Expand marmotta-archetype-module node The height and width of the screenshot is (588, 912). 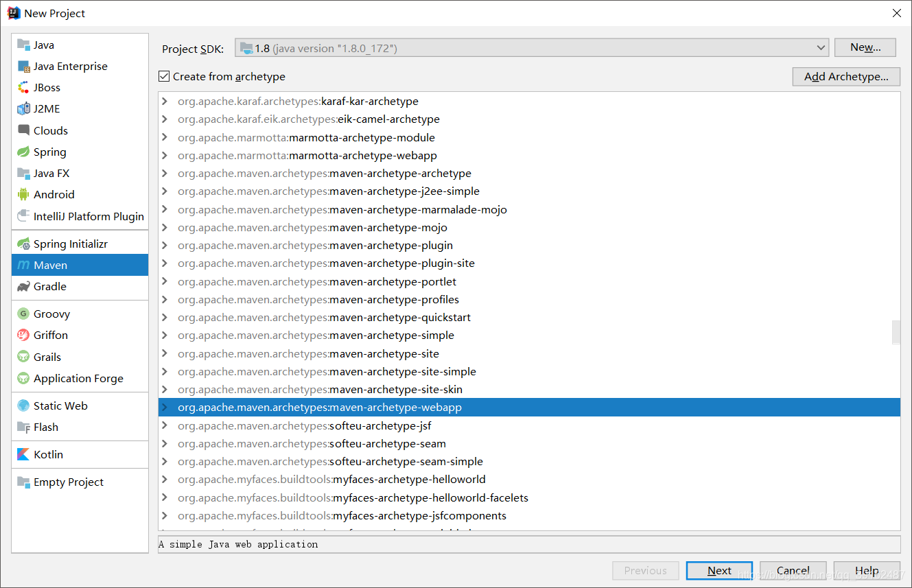165,137
